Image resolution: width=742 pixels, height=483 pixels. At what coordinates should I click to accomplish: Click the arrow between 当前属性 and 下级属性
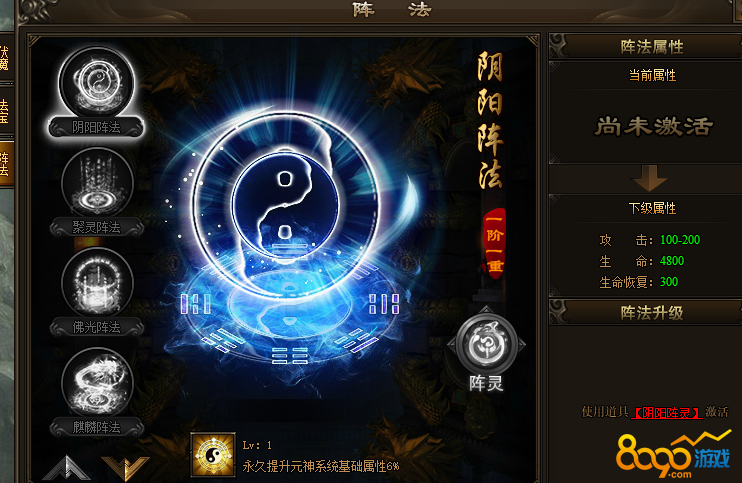click(650, 178)
